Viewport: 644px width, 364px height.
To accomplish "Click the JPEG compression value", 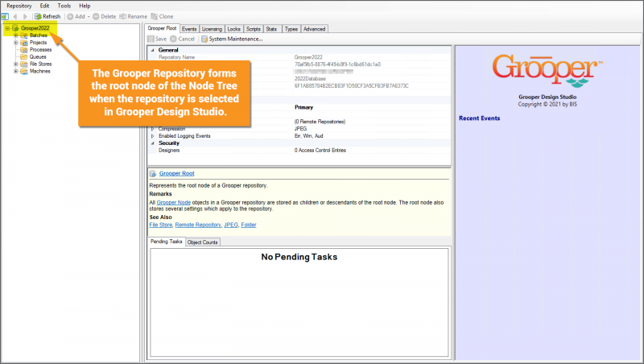I will tap(300, 129).
